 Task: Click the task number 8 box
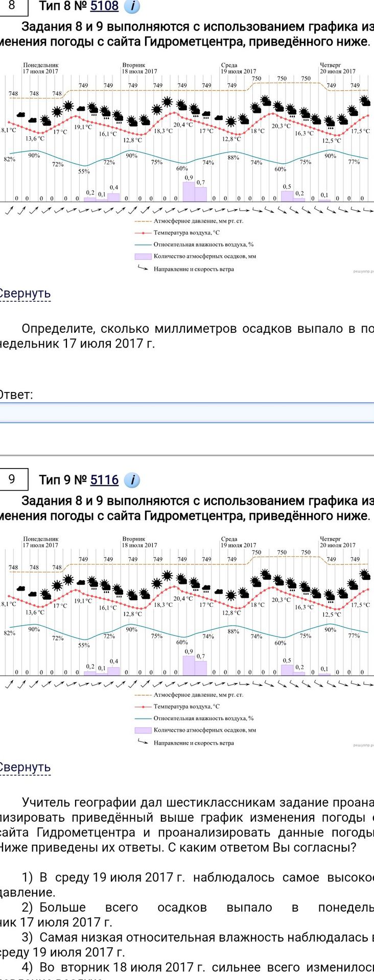click(x=12, y=6)
